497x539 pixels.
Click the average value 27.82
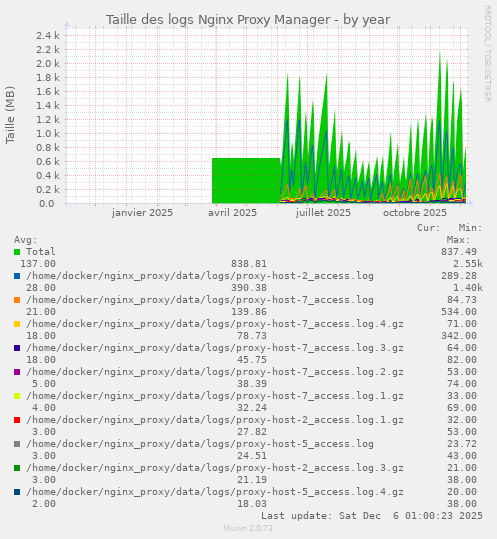(x=252, y=432)
